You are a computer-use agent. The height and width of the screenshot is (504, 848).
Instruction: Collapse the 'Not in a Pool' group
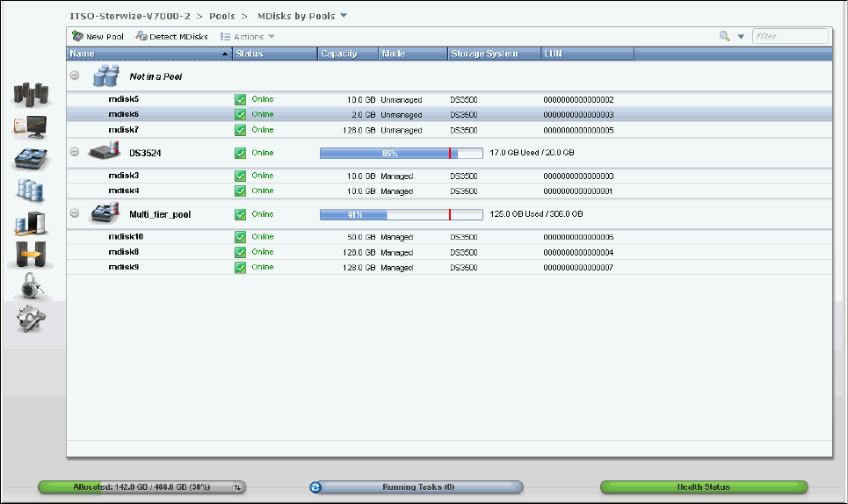click(75, 76)
